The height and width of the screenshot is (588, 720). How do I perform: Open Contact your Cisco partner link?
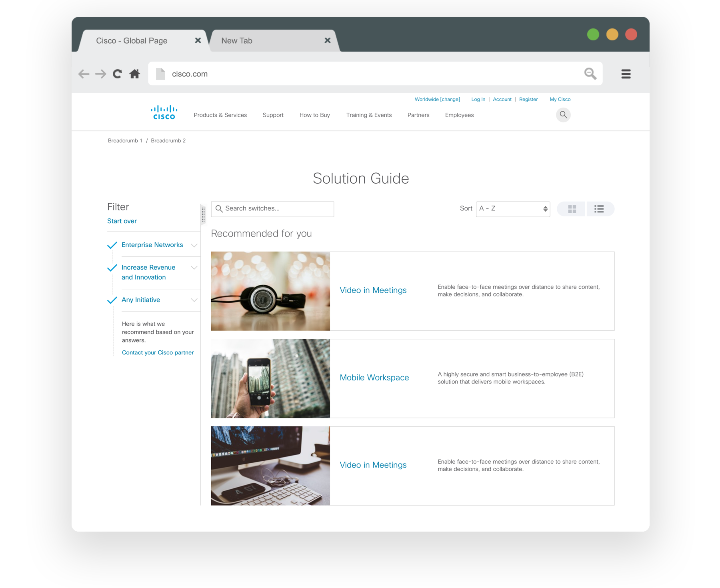click(x=158, y=352)
